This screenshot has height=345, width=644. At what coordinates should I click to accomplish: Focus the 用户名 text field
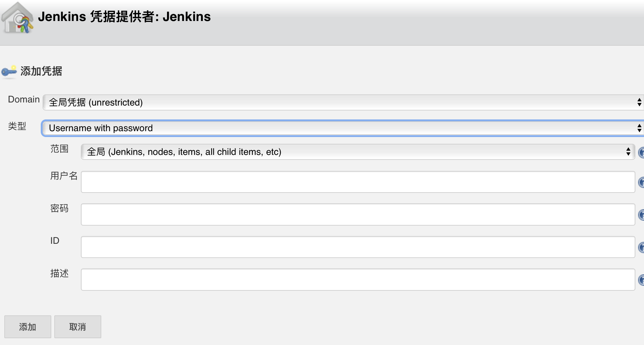[x=358, y=182]
